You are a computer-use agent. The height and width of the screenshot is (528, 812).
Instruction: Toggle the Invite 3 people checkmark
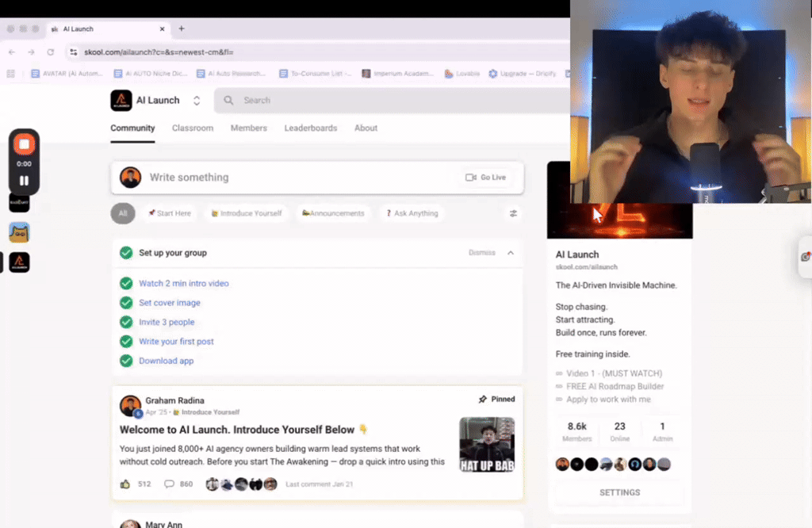(x=125, y=322)
